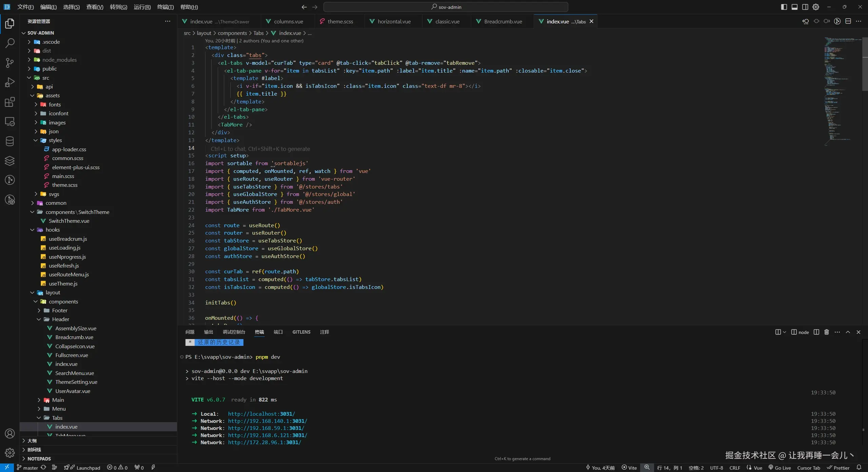Toggle primary sidebar visibility in title bar
The width and height of the screenshot is (868, 472).
click(784, 7)
